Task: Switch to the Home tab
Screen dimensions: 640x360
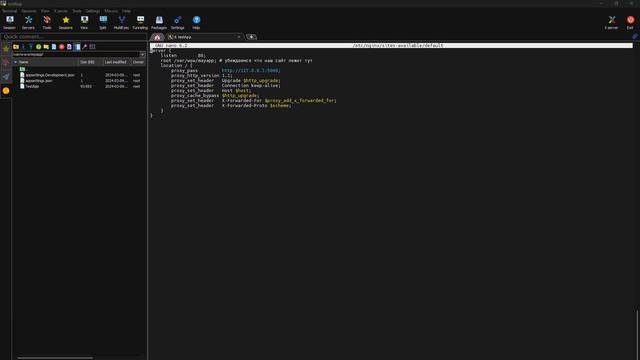Action: coord(157,37)
